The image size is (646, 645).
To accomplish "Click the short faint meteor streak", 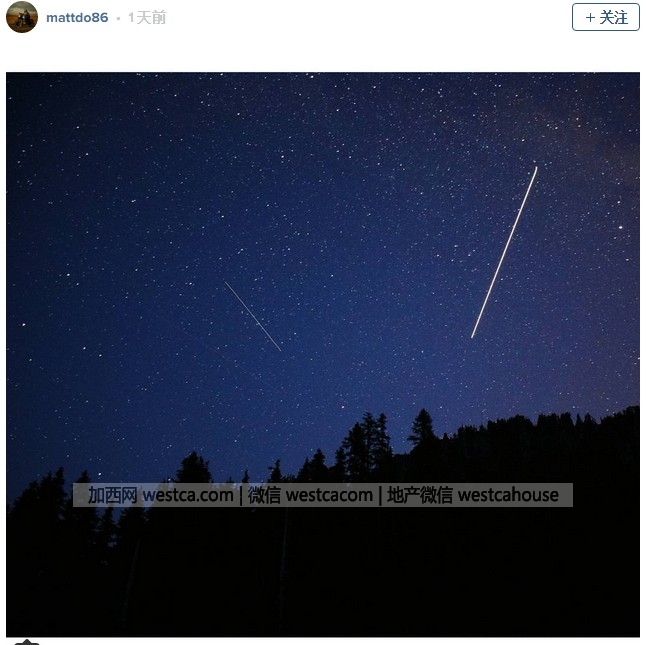I will (x=253, y=316).
